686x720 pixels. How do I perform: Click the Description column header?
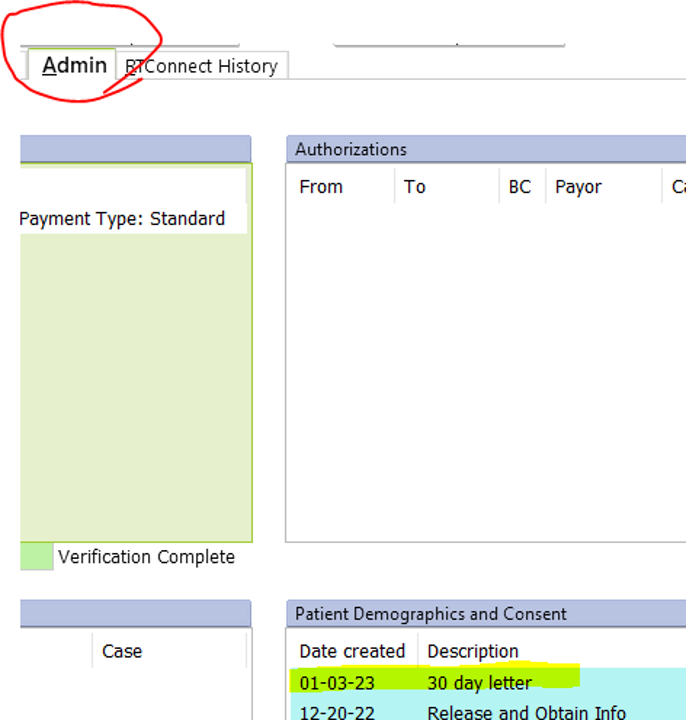point(473,651)
